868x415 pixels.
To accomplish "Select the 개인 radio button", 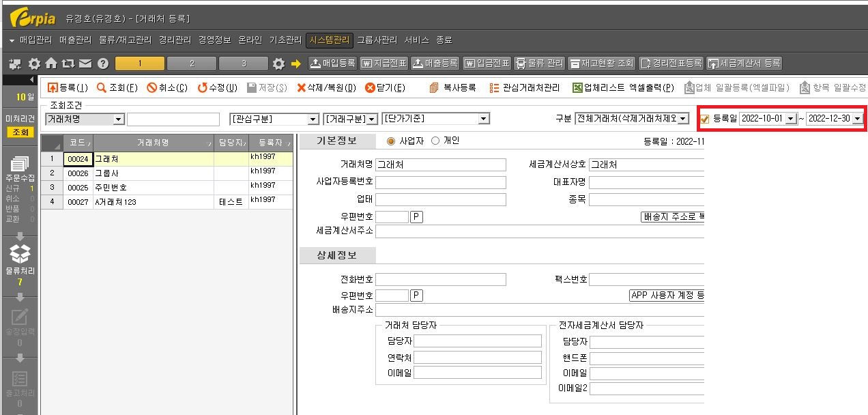I will tap(435, 141).
